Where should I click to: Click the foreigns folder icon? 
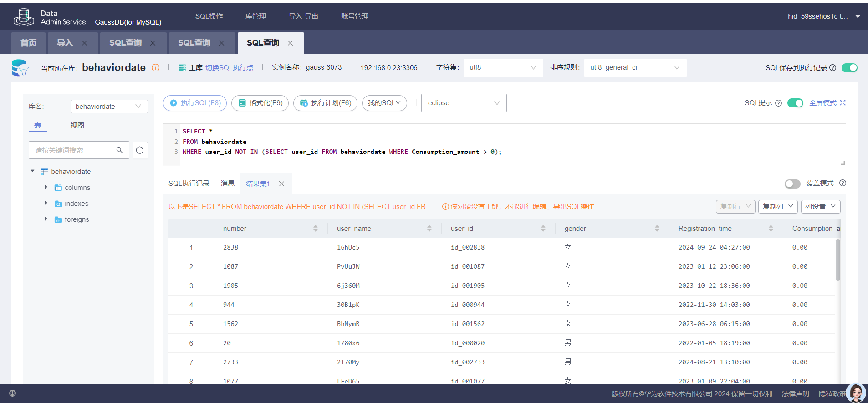(58, 219)
